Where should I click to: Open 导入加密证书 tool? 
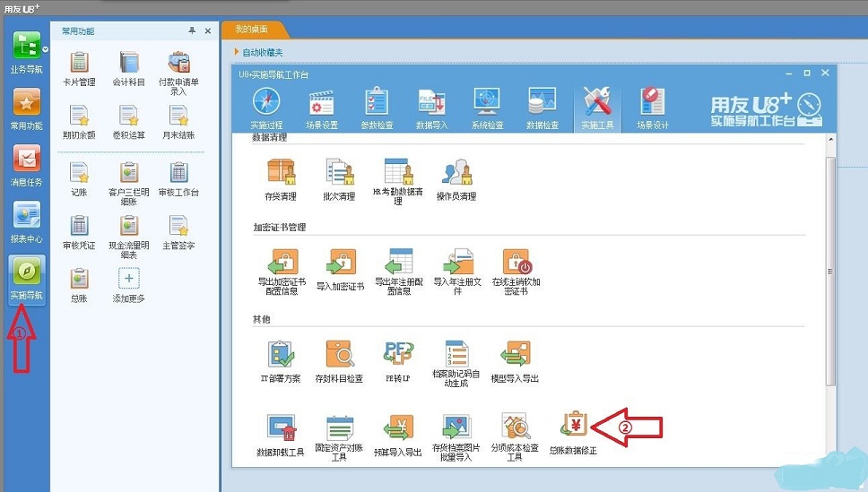(341, 269)
